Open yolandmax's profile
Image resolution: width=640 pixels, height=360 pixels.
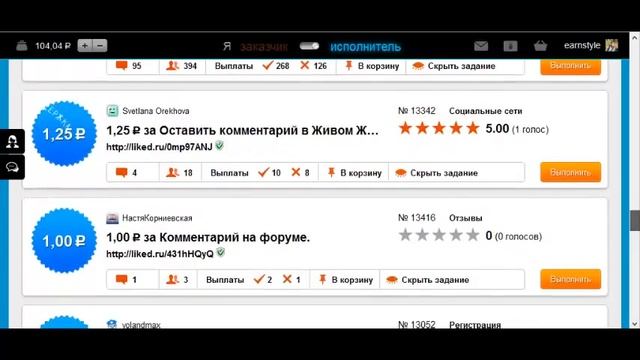pos(141,325)
